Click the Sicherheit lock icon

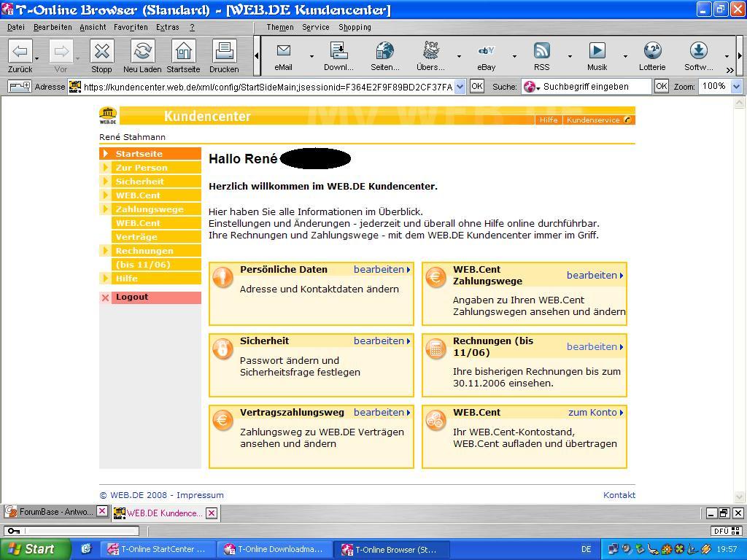(222, 348)
